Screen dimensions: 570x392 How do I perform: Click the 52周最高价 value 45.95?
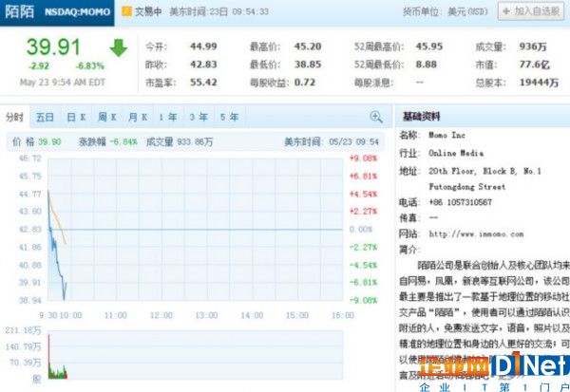click(429, 47)
